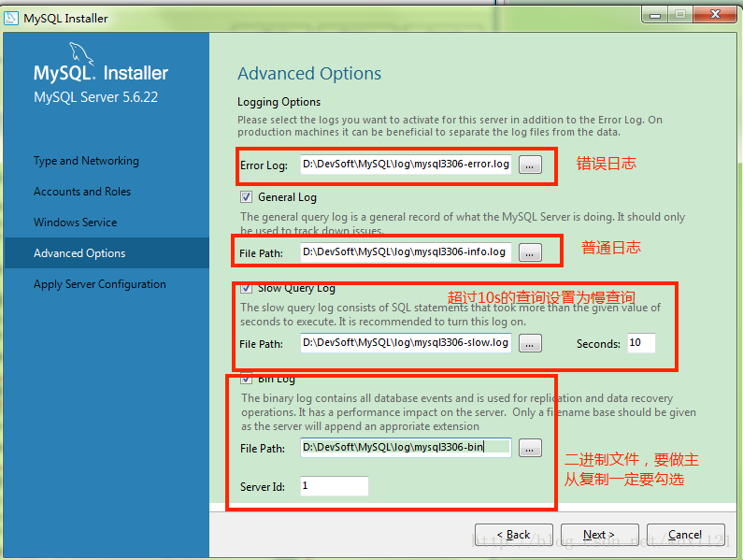Click the Advanced Options heading

(x=309, y=74)
